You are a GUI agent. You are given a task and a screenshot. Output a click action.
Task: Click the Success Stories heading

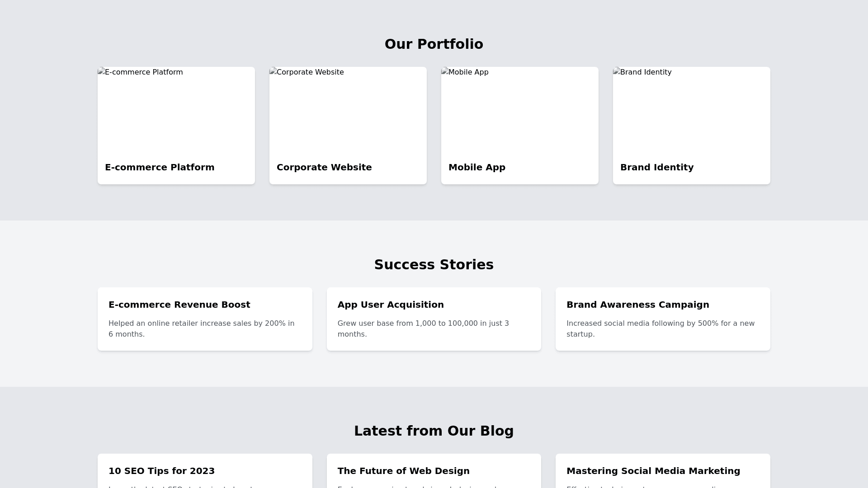(434, 265)
